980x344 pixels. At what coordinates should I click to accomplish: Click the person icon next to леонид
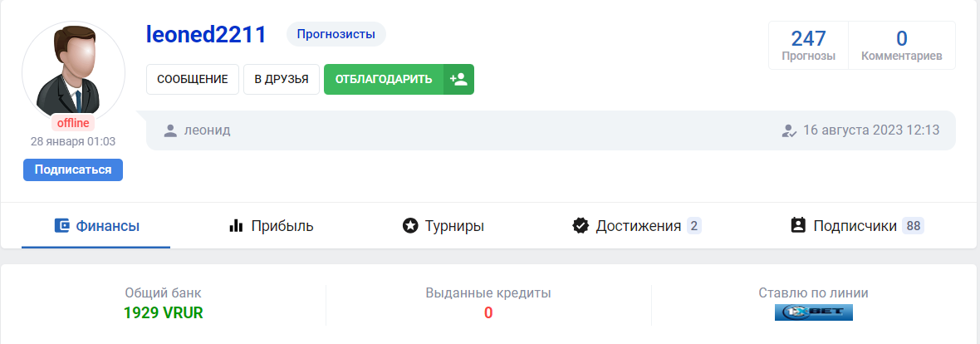(171, 130)
